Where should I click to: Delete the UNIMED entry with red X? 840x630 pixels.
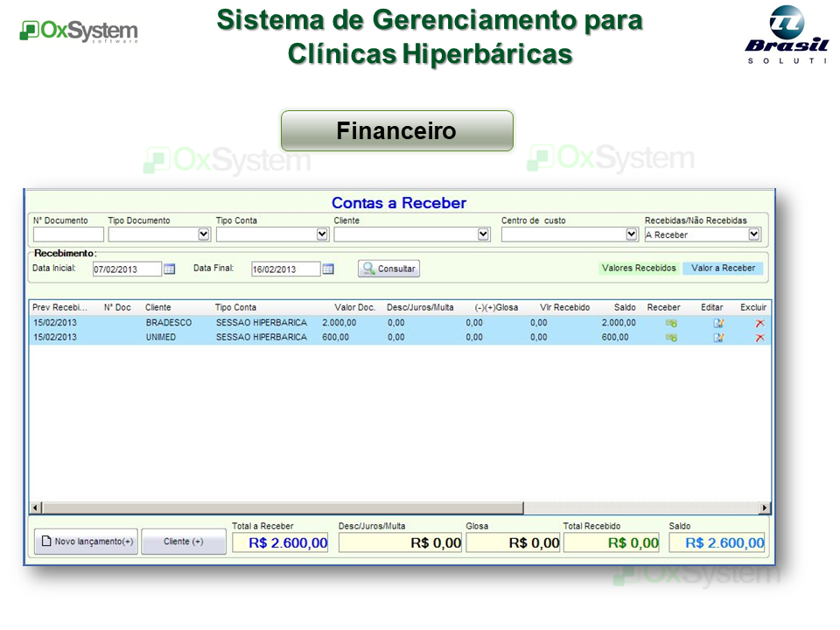click(x=759, y=338)
